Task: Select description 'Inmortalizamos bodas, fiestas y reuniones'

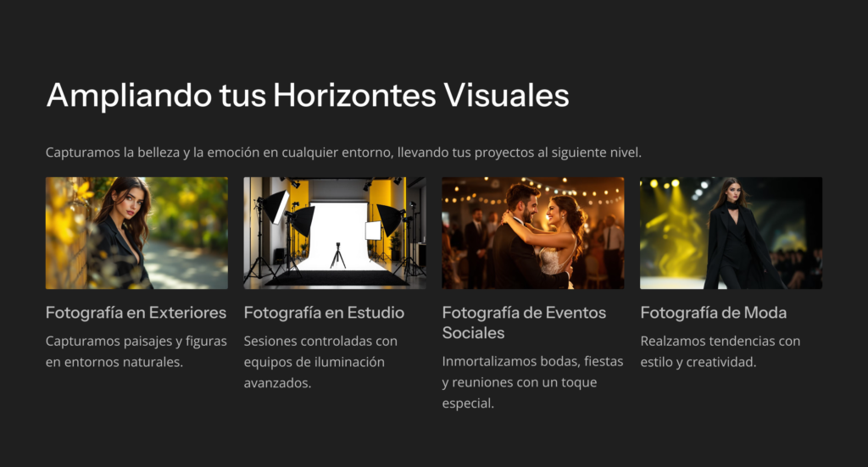Action: 532,381
